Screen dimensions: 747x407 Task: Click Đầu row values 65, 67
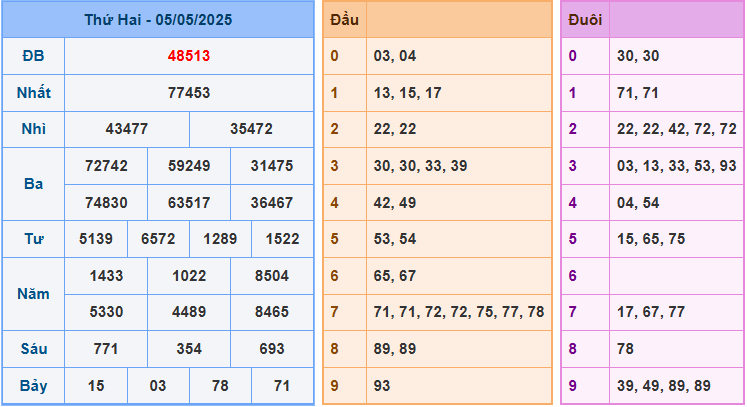click(395, 275)
